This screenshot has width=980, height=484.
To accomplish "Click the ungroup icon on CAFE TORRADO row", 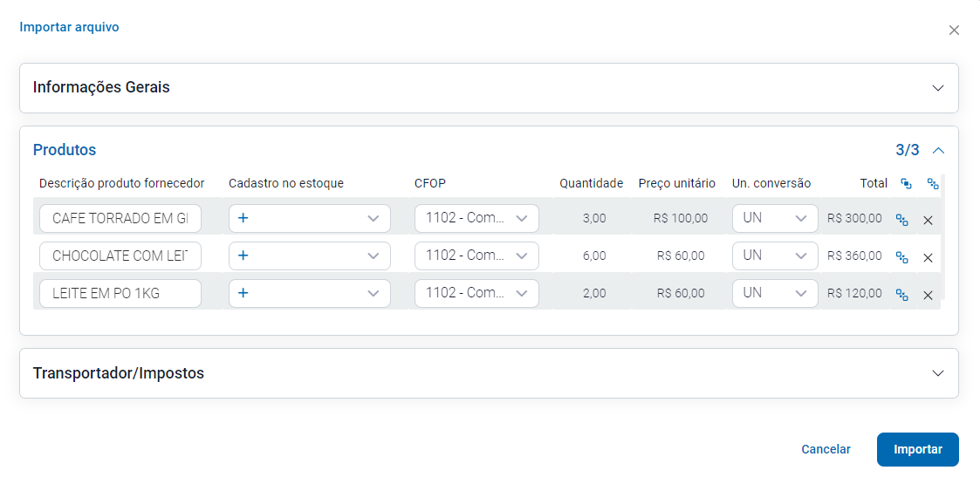I will click(x=902, y=220).
